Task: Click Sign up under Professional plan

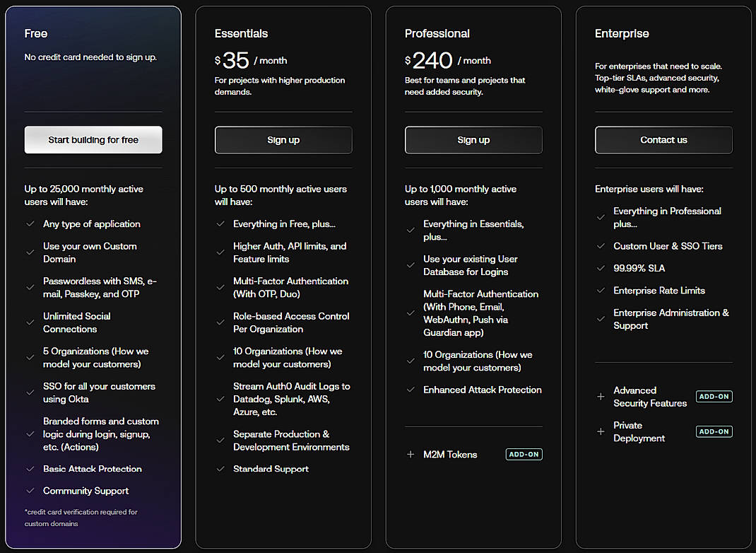Action: pyautogui.click(x=473, y=140)
